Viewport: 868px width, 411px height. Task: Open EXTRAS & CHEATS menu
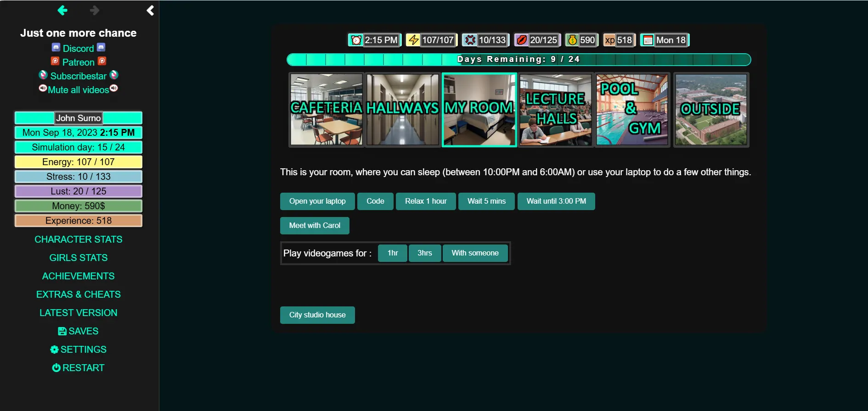coord(79,294)
